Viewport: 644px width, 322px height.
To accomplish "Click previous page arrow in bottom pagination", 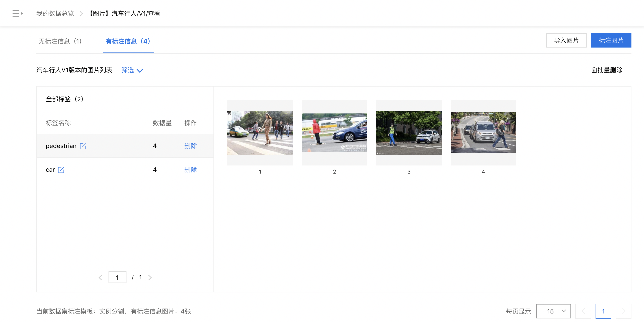I will (x=583, y=311).
